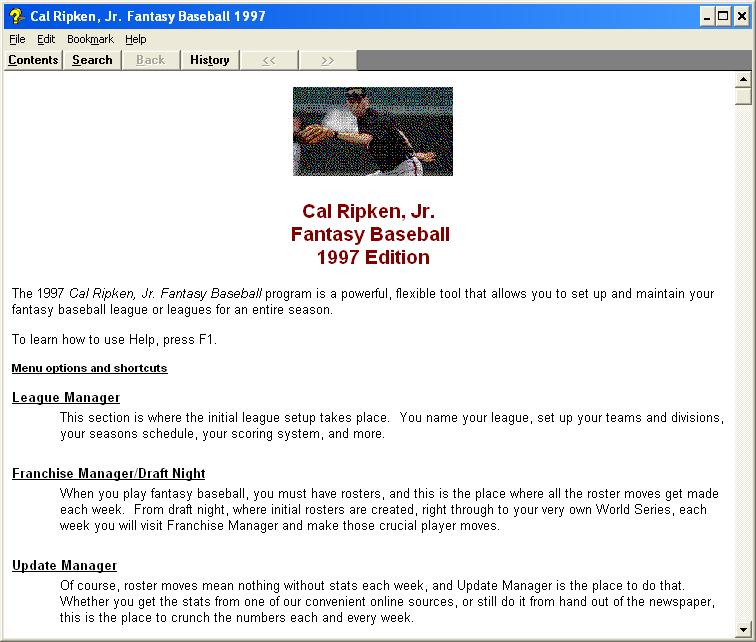
Task: Close the help window
Action: click(742, 16)
